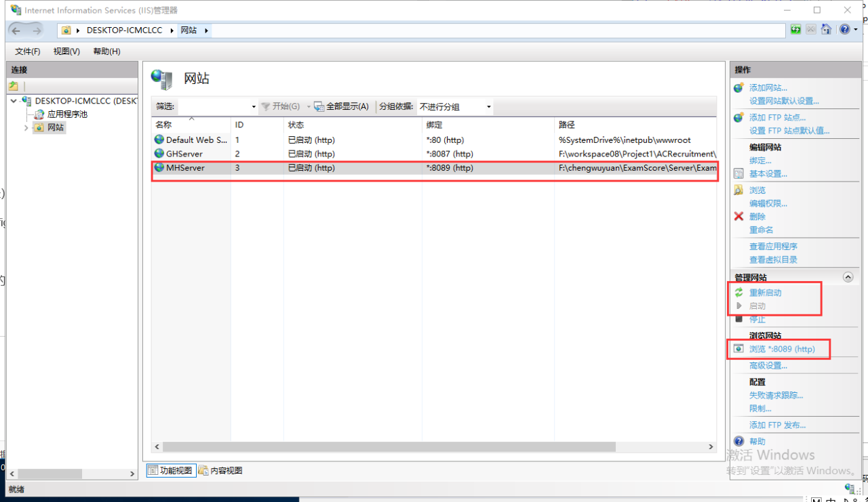This screenshot has width=868, height=502.
Task: Click 添加 FTP 发布... link
Action: click(778, 425)
